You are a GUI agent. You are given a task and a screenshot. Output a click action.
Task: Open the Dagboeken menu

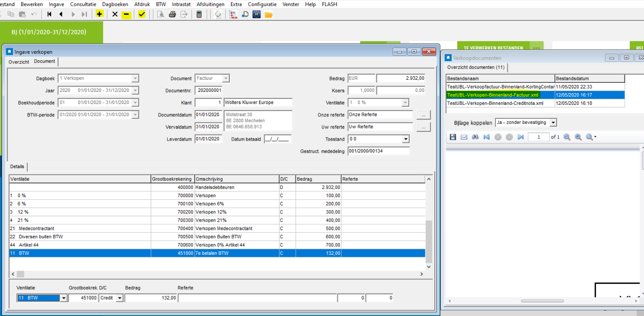pos(115,4)
